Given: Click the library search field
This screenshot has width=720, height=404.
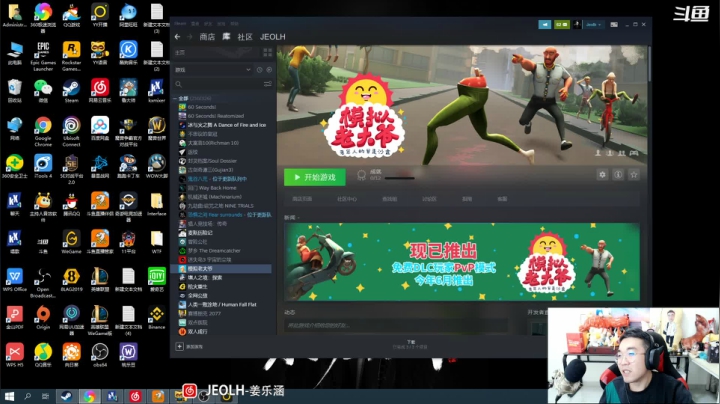Looking at the screenshot, I should 218,84.
